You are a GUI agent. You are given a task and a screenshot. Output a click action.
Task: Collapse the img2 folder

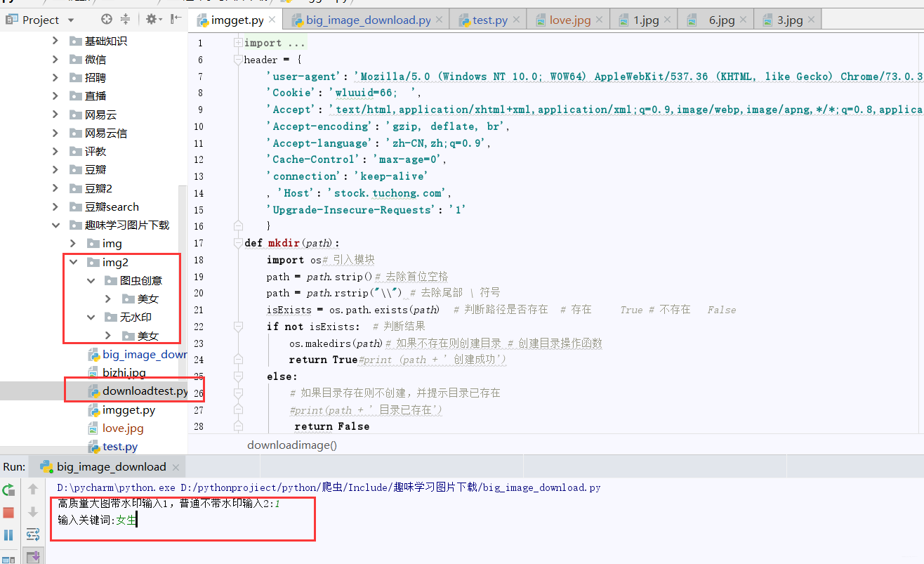tap(73, 262)
